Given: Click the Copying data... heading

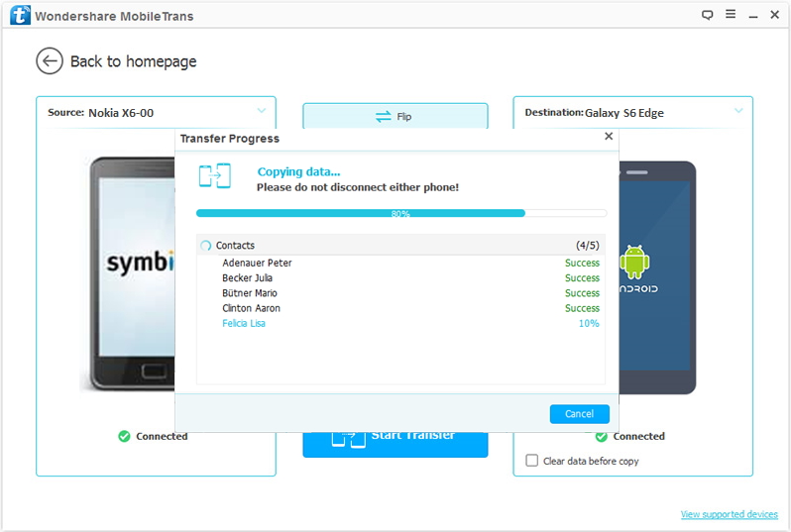Looking at the screenshot, I should pyautogui.click(x=298, y=172).
